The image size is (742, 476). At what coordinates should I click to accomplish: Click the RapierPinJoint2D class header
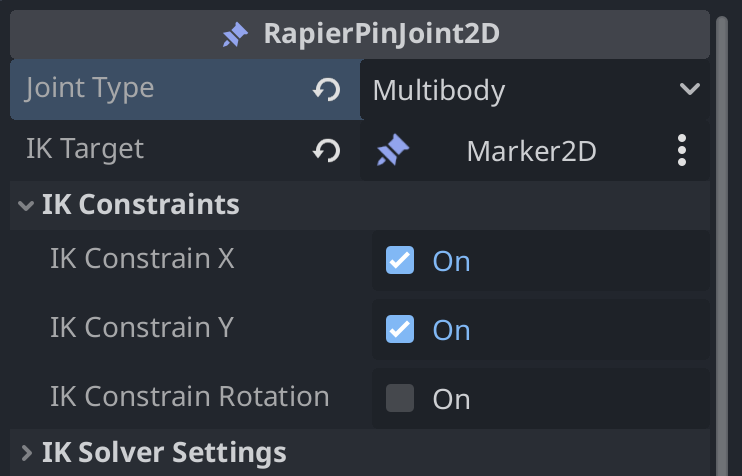(x=380, y=35)
